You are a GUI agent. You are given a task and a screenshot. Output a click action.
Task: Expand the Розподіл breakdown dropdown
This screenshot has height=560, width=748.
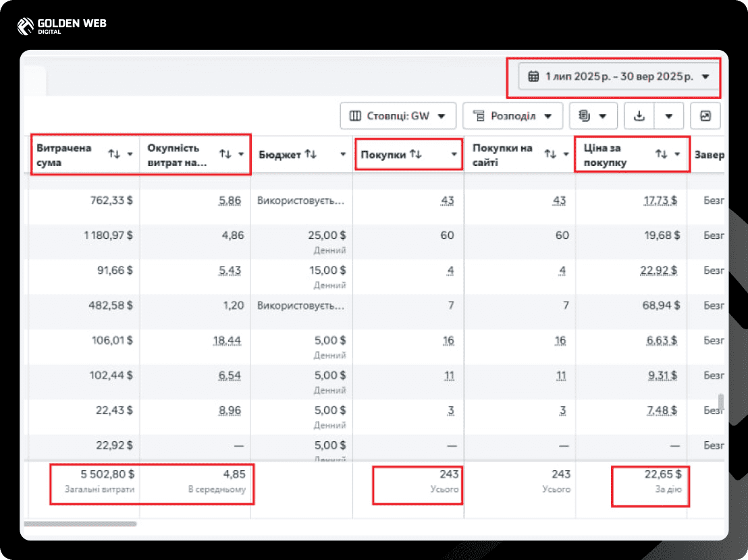[x=512, y=116]
